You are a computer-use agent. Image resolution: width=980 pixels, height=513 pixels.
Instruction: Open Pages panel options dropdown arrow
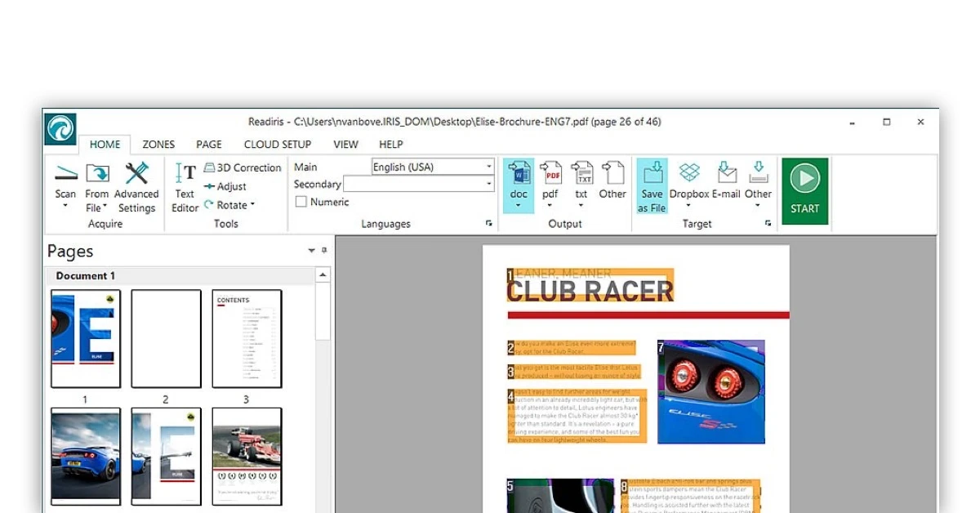tap(311, 251)
